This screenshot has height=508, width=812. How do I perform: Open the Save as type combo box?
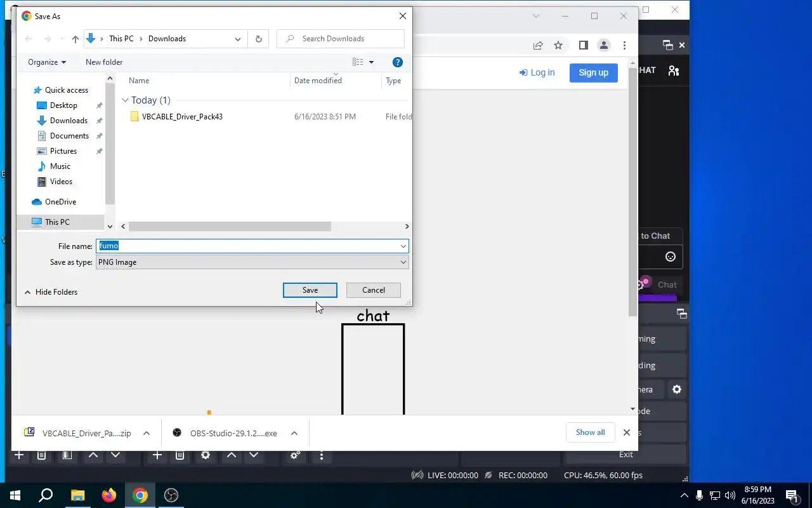coord(252,262)
